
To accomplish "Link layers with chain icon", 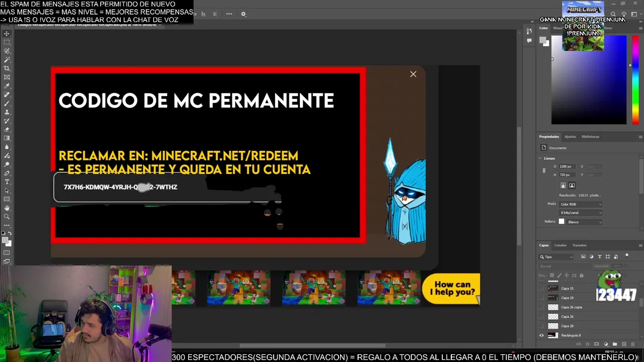I will click(579, 344).
